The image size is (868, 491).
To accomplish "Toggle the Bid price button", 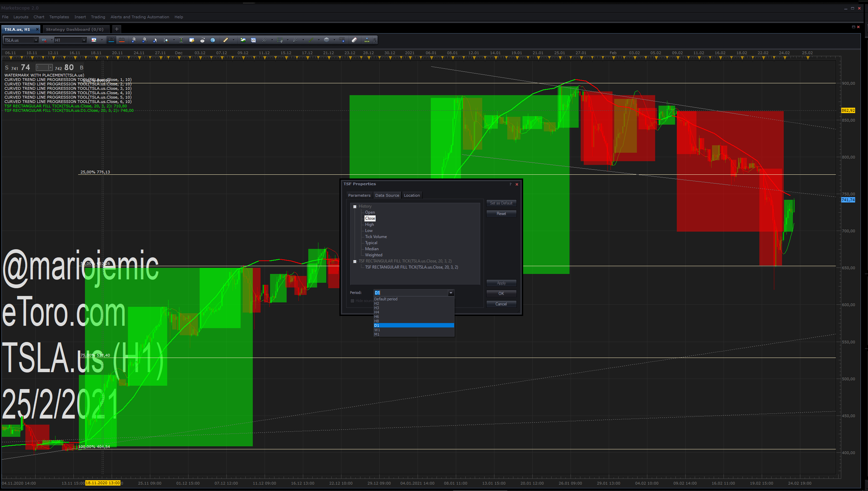I will click(111, 40).
